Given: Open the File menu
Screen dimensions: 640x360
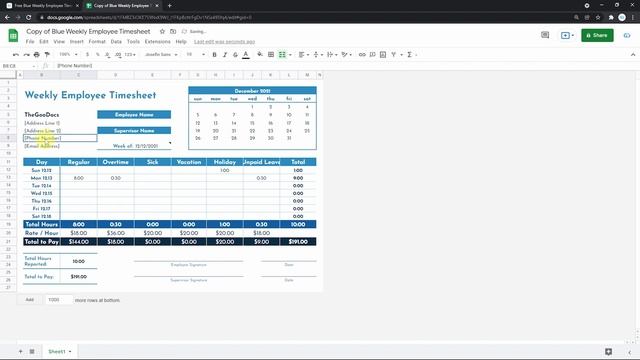Looking at the screenshot, I should (30, 42).
